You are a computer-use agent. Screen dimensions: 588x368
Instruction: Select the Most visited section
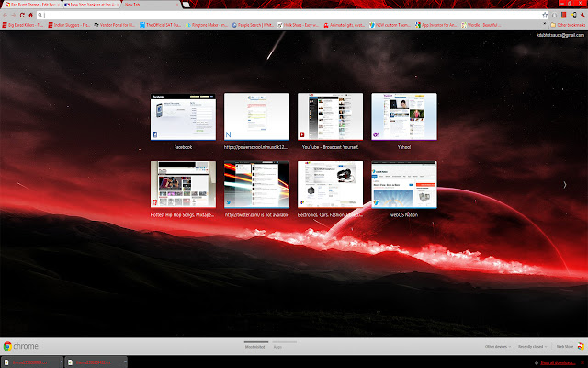[255, 347]
